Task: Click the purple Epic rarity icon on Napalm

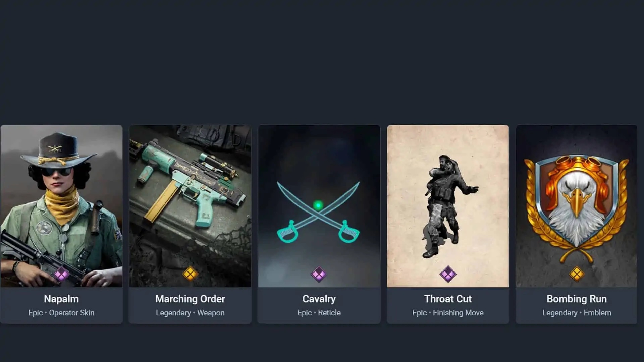Action: click(x=61, y=275)
